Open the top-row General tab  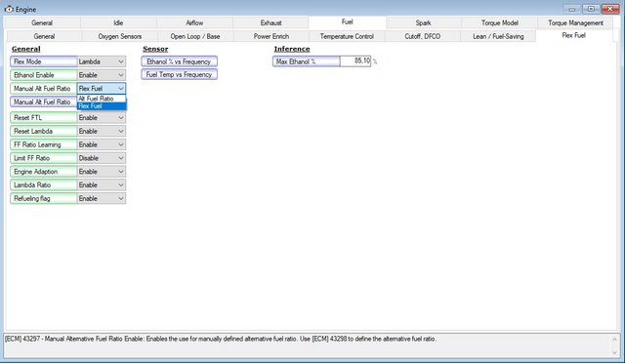click(x=42, y=22)
